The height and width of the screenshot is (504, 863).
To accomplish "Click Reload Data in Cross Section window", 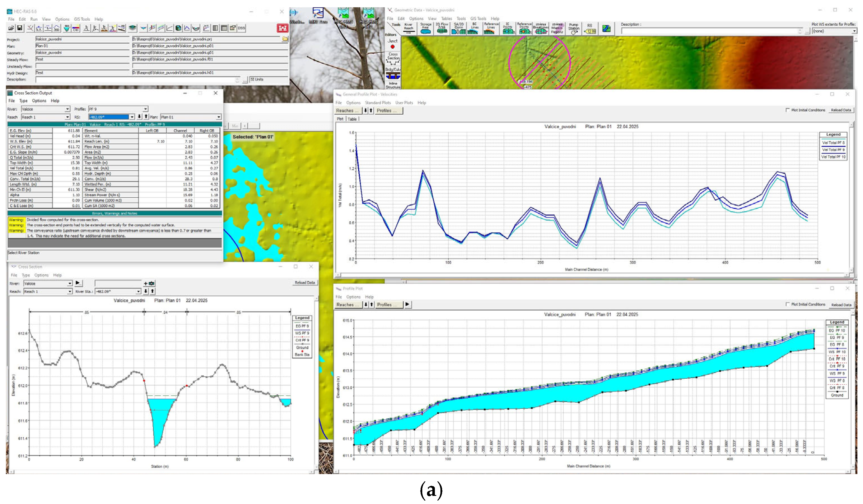I will pyautogui.click(x=304, y=283).
